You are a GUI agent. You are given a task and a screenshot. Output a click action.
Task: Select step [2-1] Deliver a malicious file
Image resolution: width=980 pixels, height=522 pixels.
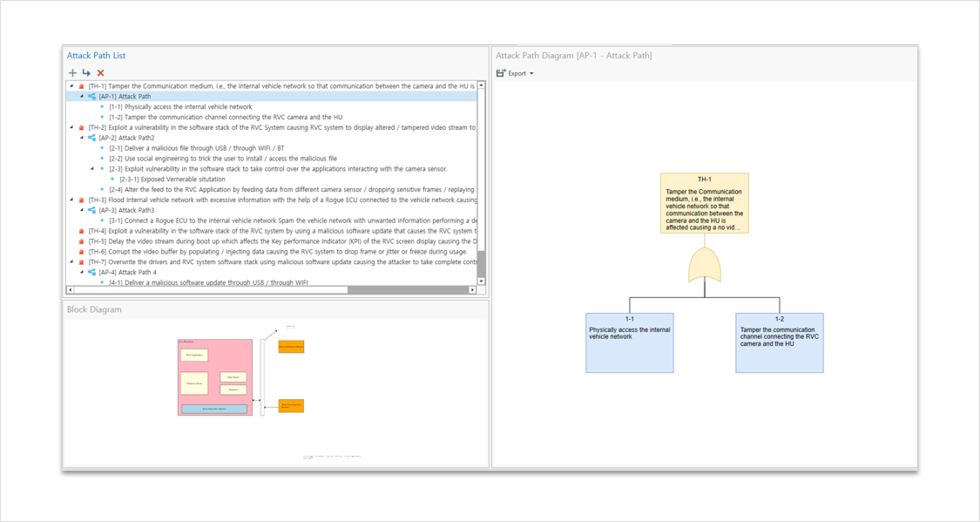197,148
